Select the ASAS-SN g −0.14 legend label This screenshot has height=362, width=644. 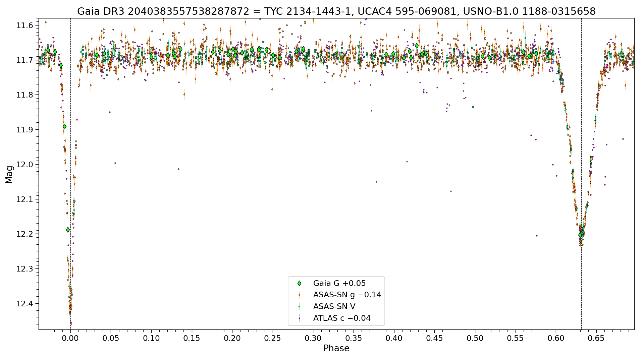[347, 295]
